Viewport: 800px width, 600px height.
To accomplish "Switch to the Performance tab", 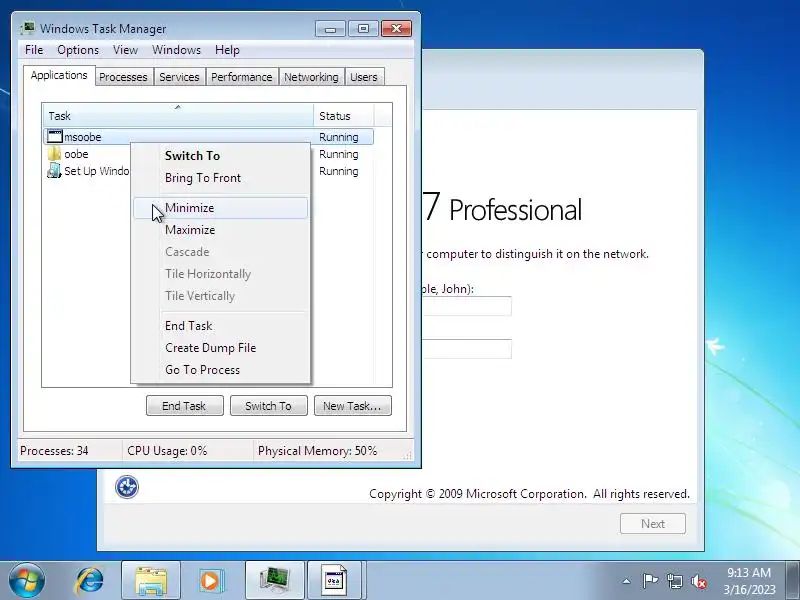I will click(x=241, y=77).
